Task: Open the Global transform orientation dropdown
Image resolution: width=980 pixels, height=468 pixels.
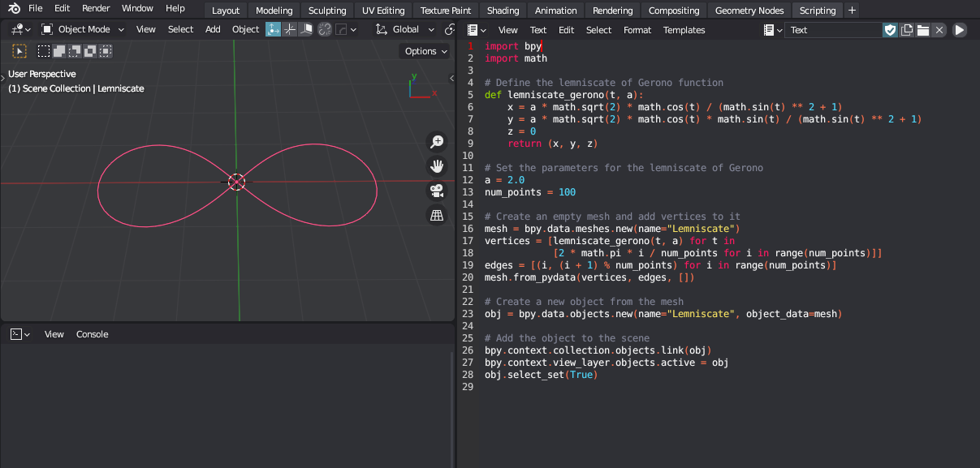Action: coord(405,29)
